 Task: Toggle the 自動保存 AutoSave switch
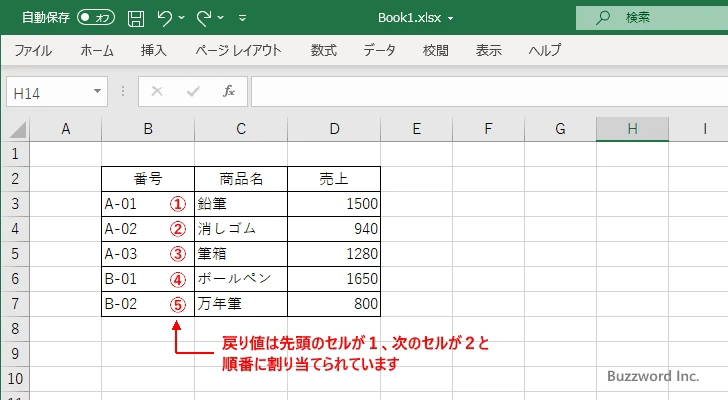pos(96,18)
